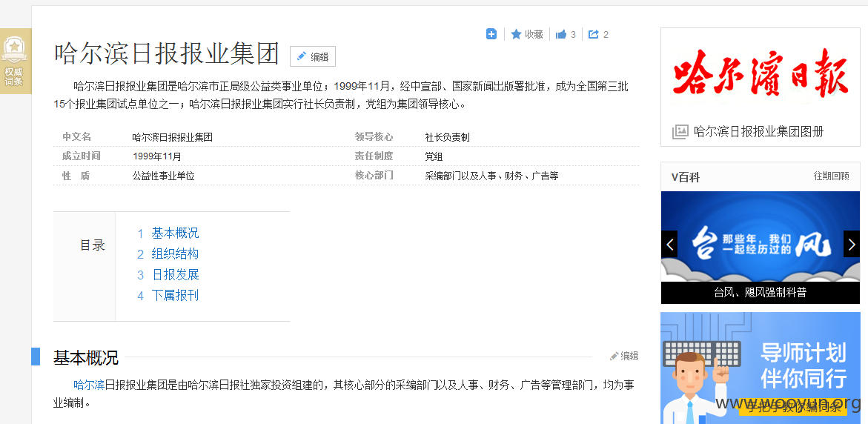Click 往期回顾 link in V百科 panel
The width and height of the screenshot is (868, 424).
click(x=831, y=176)
